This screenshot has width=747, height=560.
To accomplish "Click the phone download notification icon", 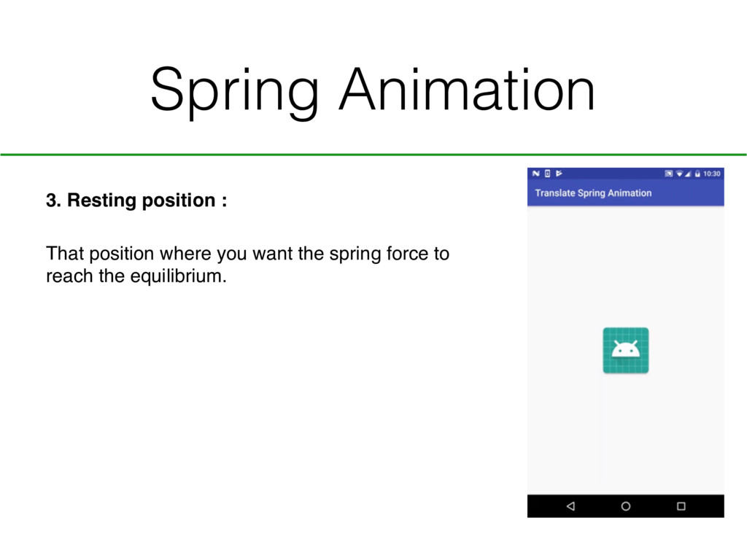I will 547,174.
